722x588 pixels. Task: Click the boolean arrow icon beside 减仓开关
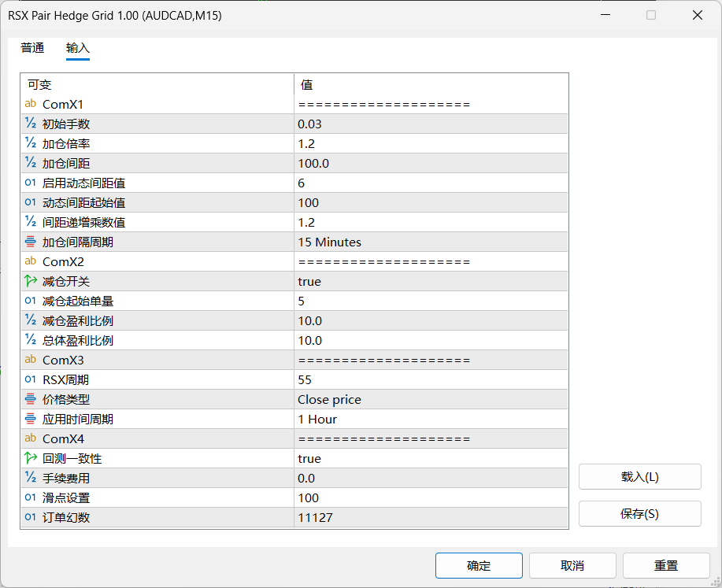click(31, 281)
